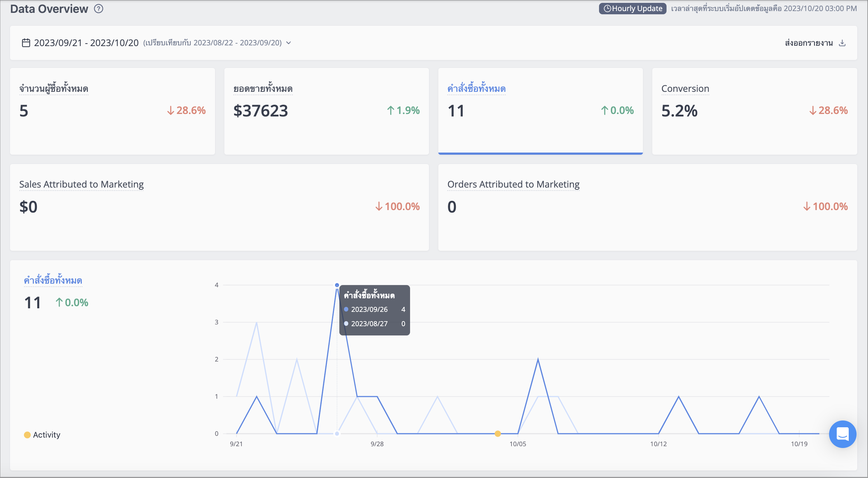Viewport: 868px width, 478px height.
Task: Open the 2023/09/21 - 2023/10/20 date picker
Action: 86,43
